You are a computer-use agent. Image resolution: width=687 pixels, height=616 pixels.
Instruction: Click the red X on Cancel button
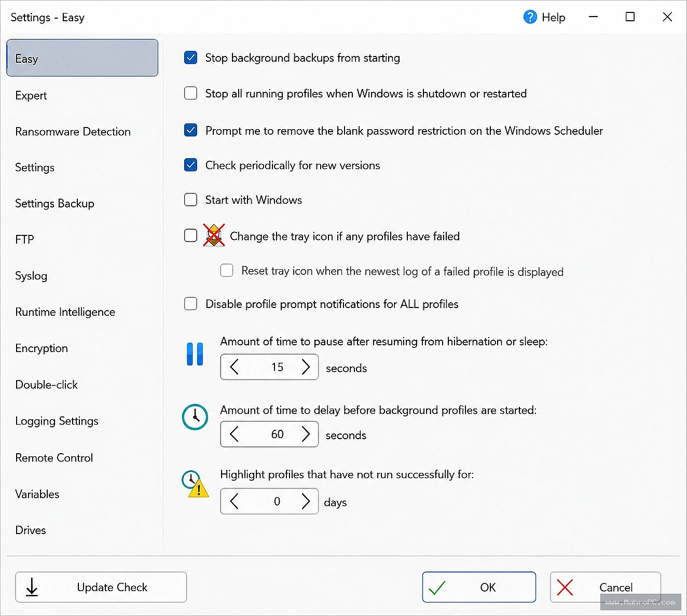[565, 587]
